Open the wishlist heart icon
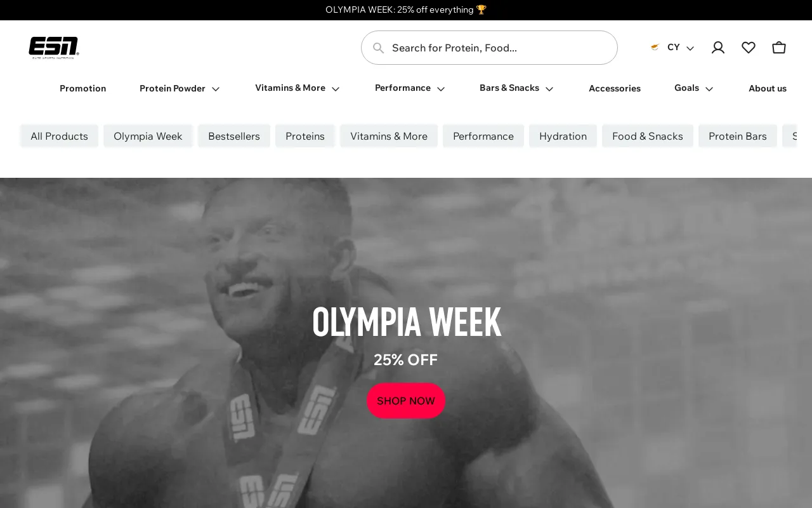This screenshot has height=508, width=812. coord(749,48)
